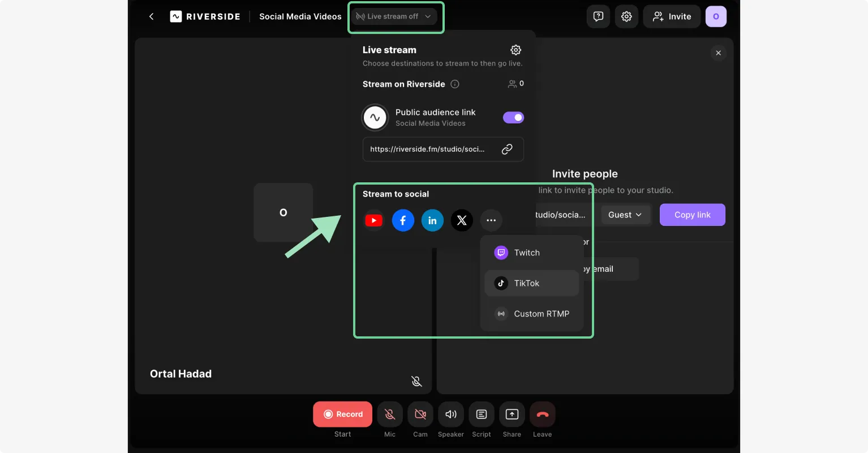The image size is (868, 453).
Task: Unmute the Mic
Action: (390, 414)
